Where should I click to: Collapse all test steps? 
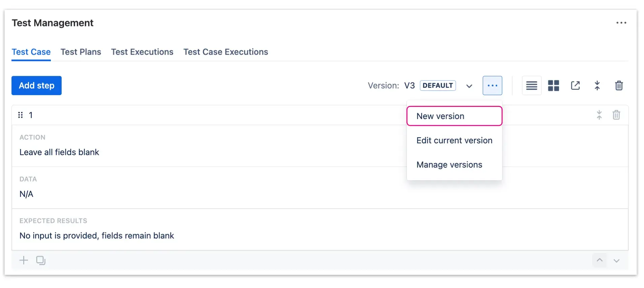coord(597,85)
